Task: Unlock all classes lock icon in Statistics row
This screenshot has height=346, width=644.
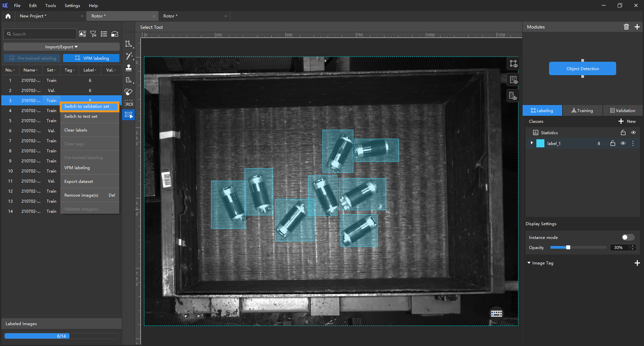Action: pos(623,133)
